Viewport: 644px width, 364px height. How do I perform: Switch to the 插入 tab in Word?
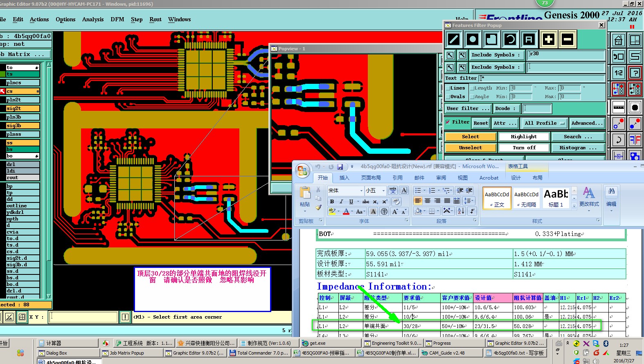pos(344,178)
